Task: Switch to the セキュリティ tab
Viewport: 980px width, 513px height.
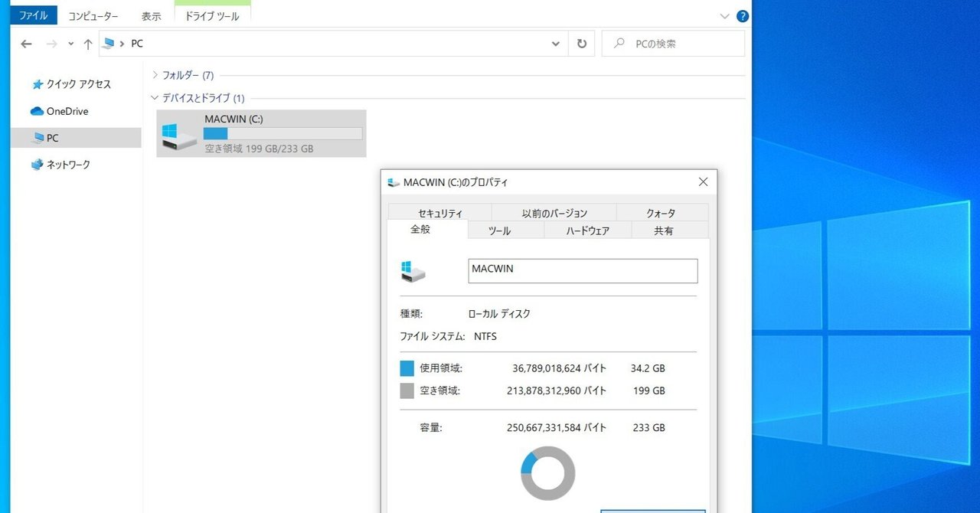Action: (439, 213)
